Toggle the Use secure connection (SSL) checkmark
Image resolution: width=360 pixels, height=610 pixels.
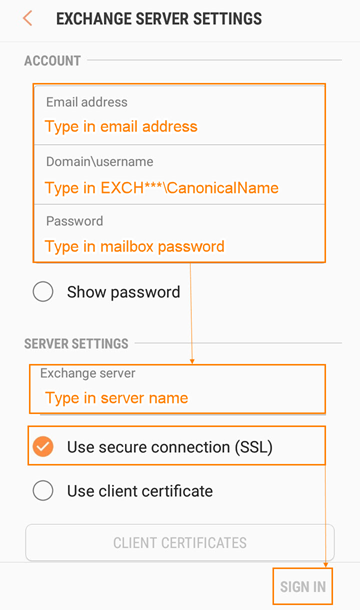click(43, 447)
